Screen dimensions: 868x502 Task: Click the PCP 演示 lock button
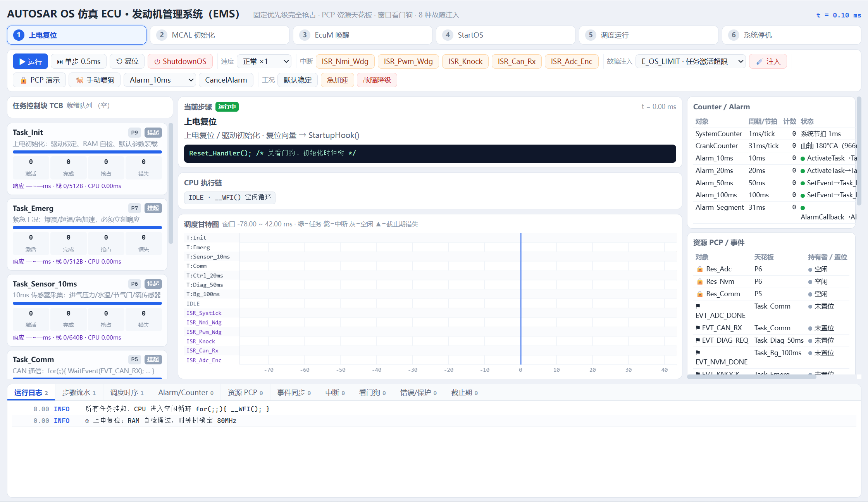tap(39, 80)
